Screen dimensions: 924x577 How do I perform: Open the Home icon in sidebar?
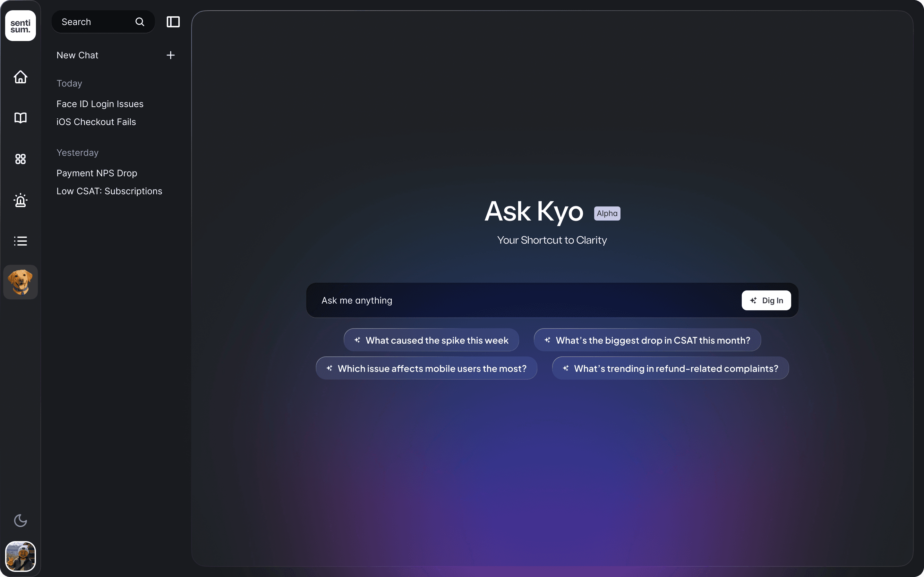21,77
